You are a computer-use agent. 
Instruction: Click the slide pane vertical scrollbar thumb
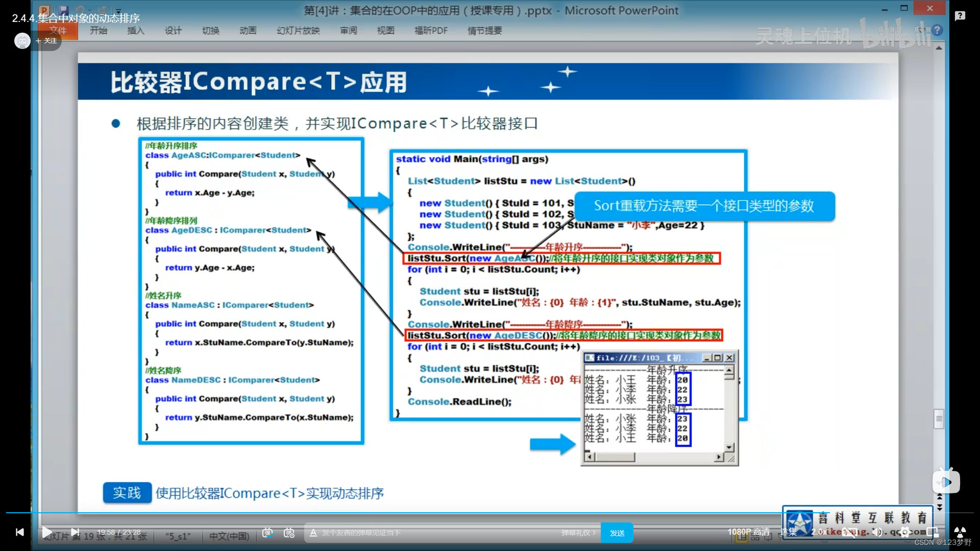click(x=939, y=419)
